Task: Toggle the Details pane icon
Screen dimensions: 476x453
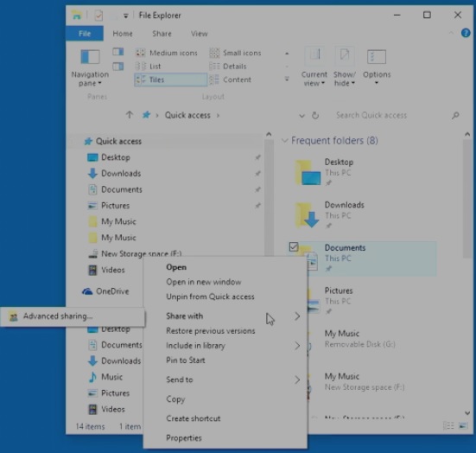Action: pyautogui.click(x=118, y=67)
